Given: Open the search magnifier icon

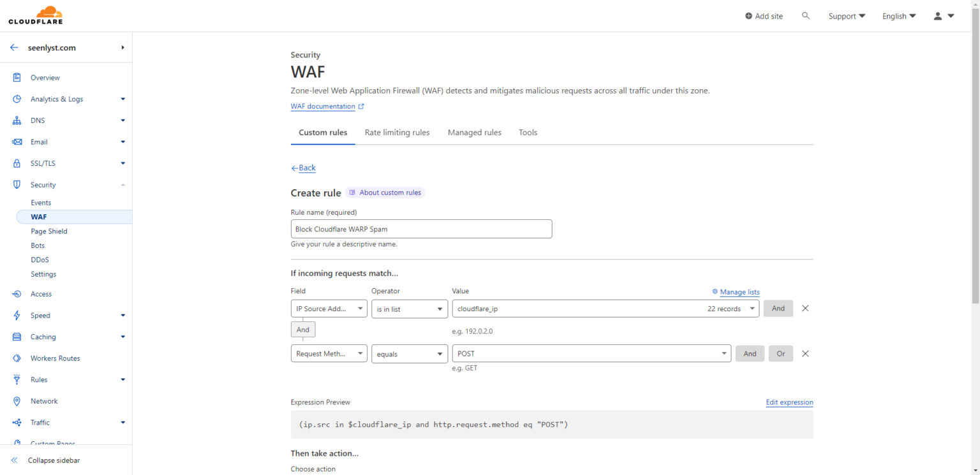Looking at the screenshot, I should (805, 15).
